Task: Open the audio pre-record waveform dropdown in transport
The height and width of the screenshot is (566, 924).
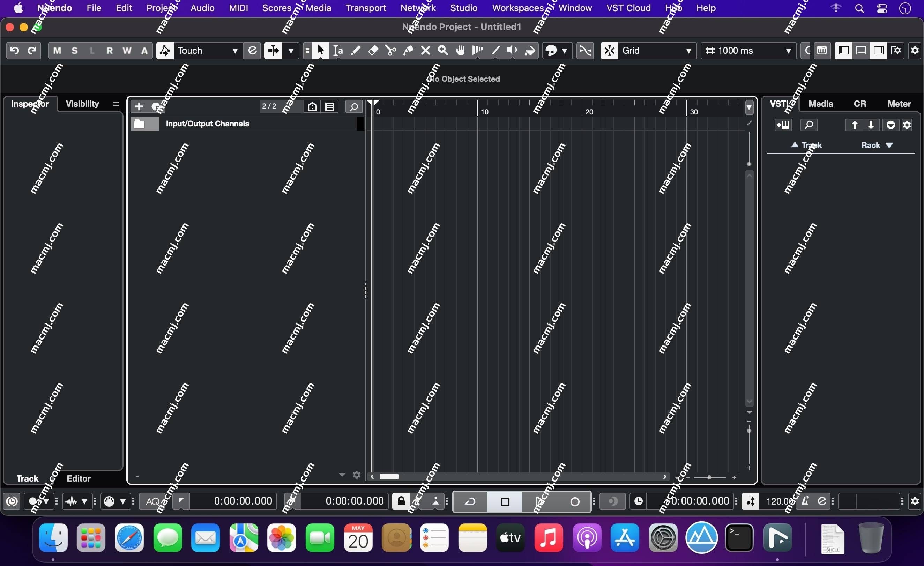Action: click(84, 501)
